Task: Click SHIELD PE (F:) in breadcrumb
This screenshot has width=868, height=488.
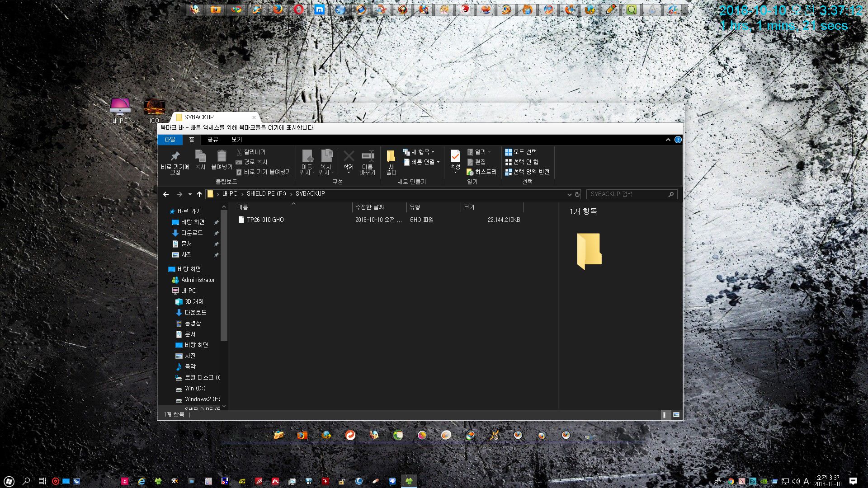Action: (x=266, y=194)
